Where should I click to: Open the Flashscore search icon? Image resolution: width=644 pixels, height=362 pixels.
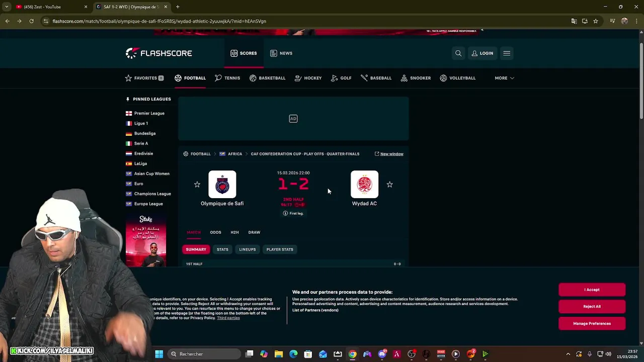pos(458,53)
